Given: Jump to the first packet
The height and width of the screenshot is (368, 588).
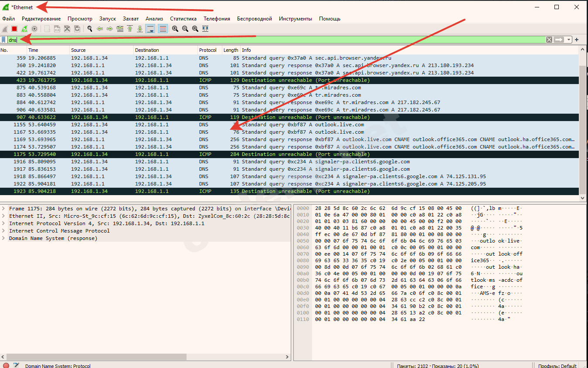Looking at the screenshot, I should (130, 29).
